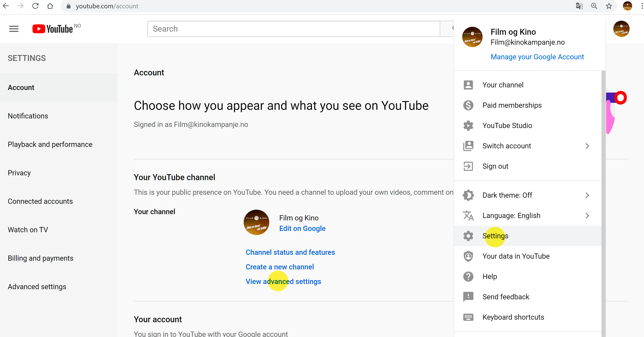Screen dimensions: 644x337
Task: Click the Your data shield icon
Action: point(468,256)
